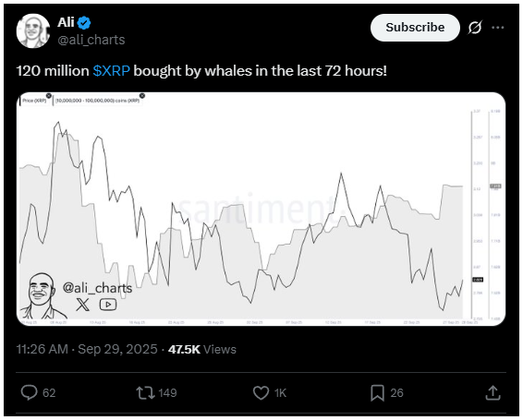Open the reply comment icon

point(29,392)
